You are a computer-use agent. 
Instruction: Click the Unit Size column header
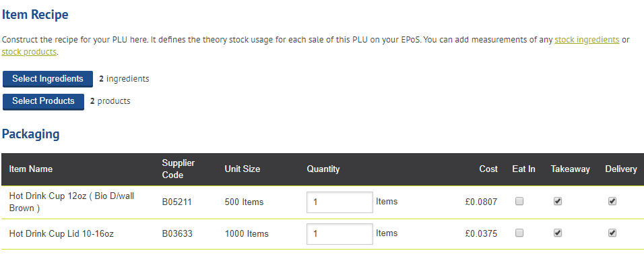(x=243, y=169)
